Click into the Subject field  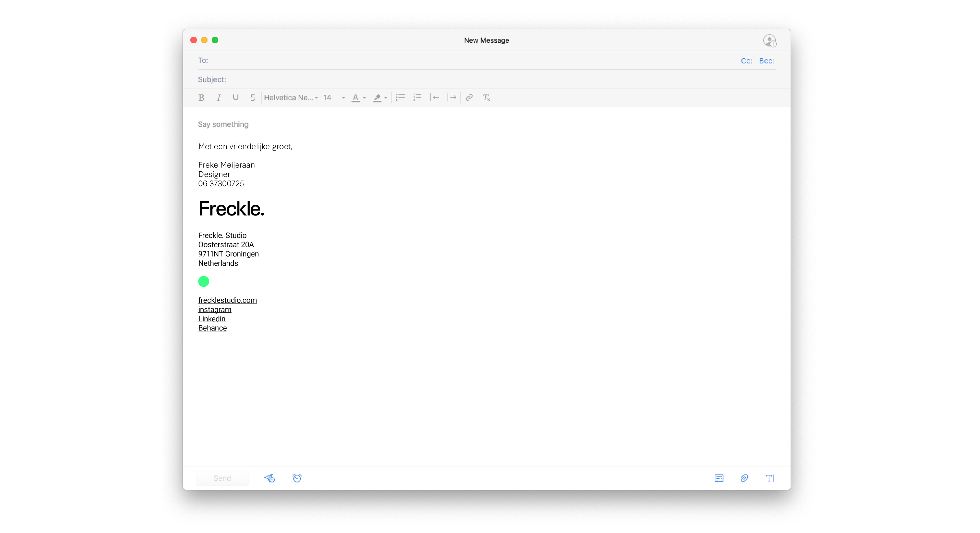457,80
